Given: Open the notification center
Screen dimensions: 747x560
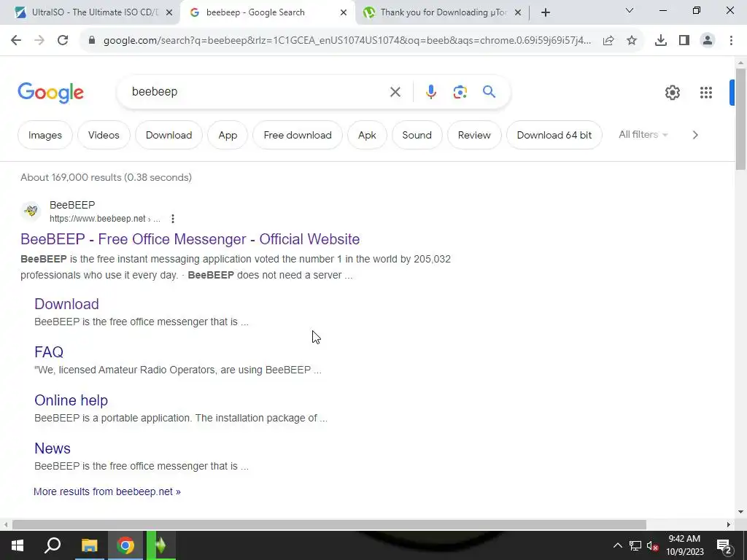Looking at the screenshot, I should [x=724, y=546].
